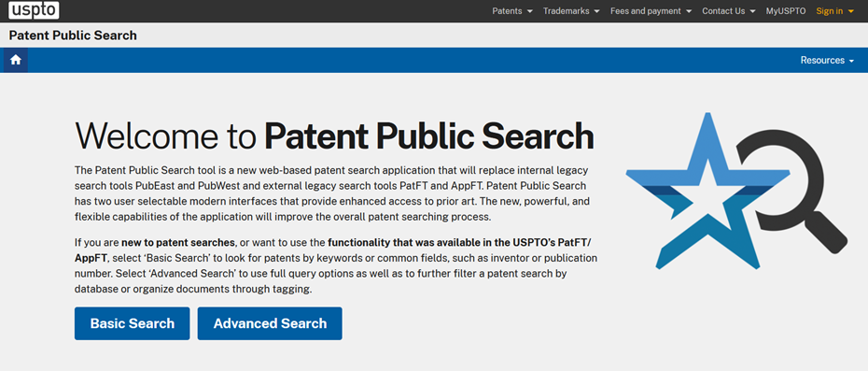Viewport: 868px width, 371px height.
Task: Go to the home icon in the blue bar
Action: (16, 60)
